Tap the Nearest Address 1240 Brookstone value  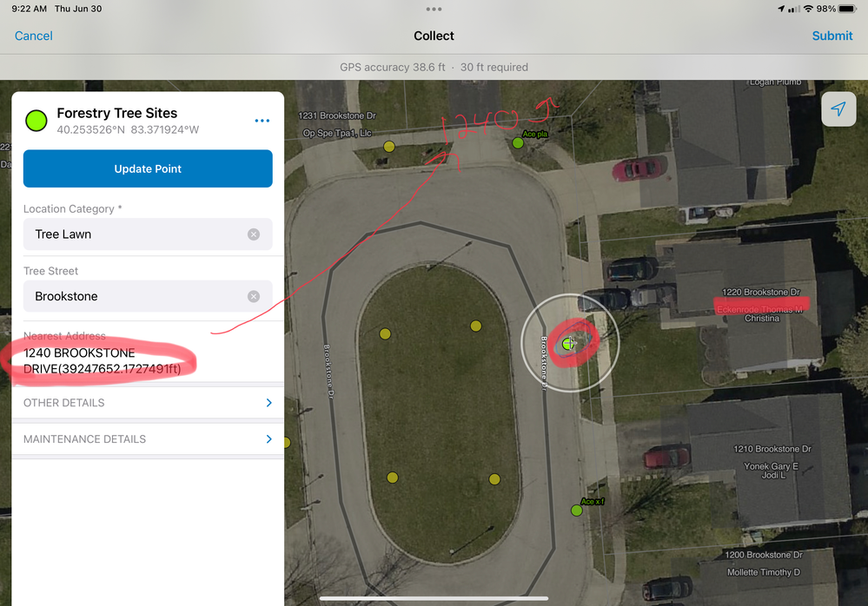tap(103, 360)
